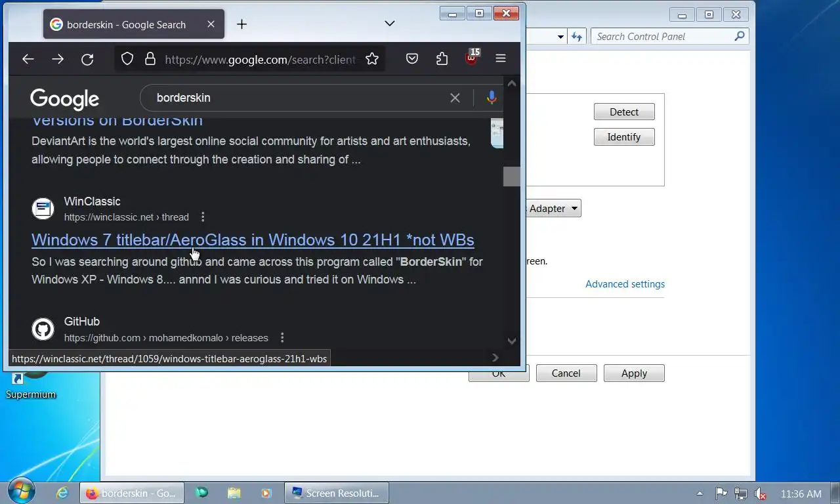Click the horizontal scroll right arrow
This screenshot has height=504, width=840.
click(495, 358)
